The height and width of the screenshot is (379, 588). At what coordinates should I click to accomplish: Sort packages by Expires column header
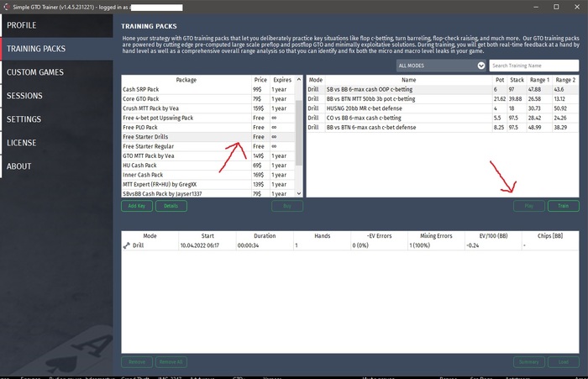coord(282,80)
